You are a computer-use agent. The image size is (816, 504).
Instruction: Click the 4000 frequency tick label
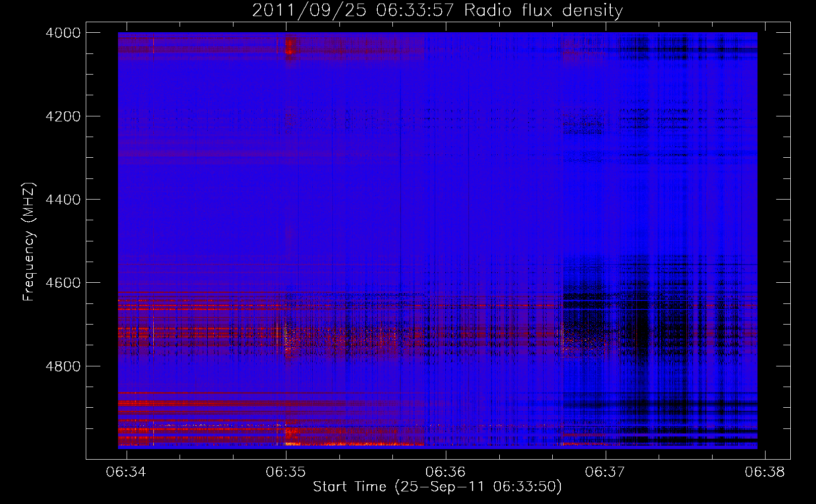coord(63,33)
